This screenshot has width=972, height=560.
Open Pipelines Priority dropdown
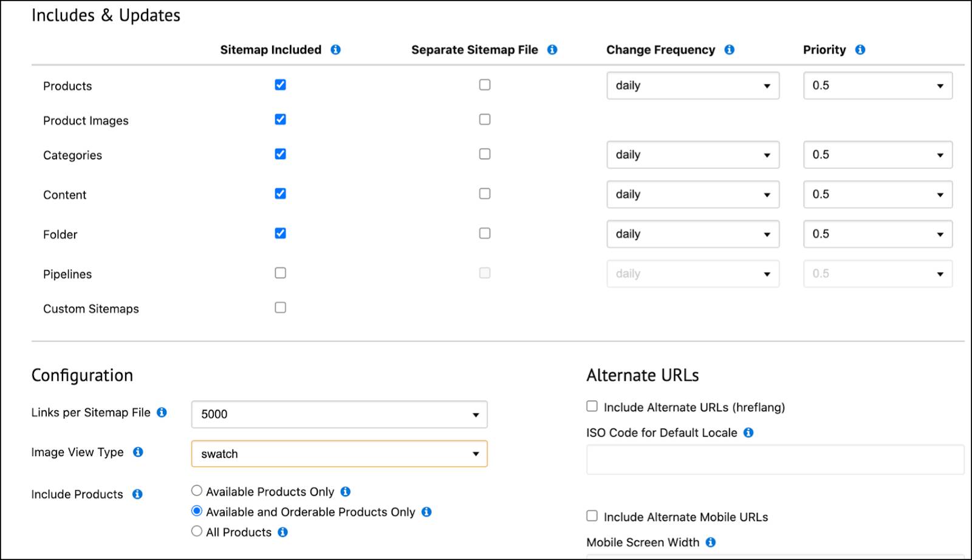click(x=878, y=274)
